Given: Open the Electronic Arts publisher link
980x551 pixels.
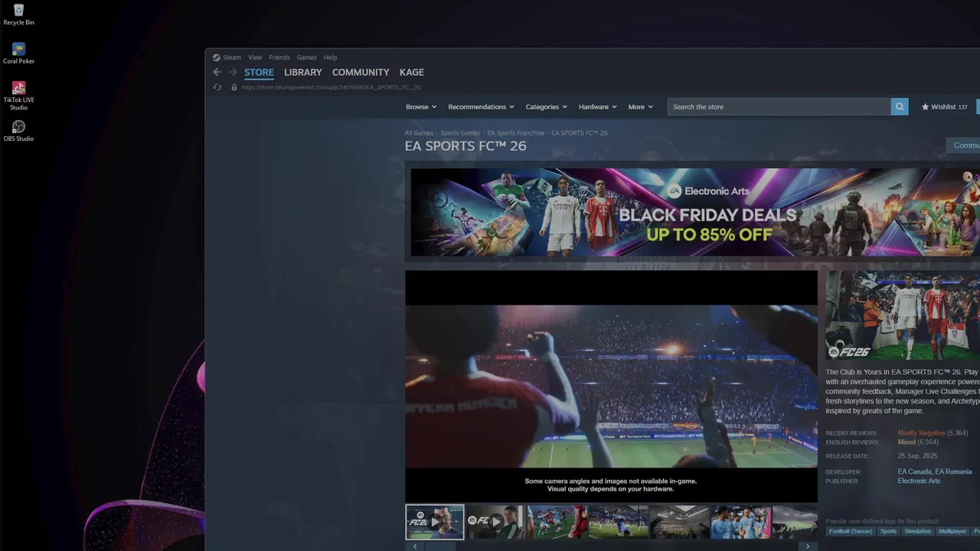Looking at the screenshot, I should coord(919,481).
